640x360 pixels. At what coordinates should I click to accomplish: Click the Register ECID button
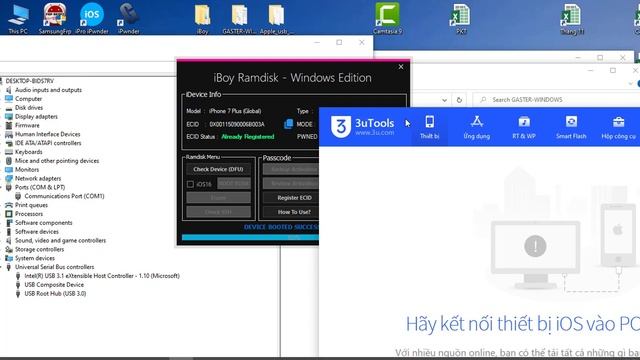tap(291, 198)
